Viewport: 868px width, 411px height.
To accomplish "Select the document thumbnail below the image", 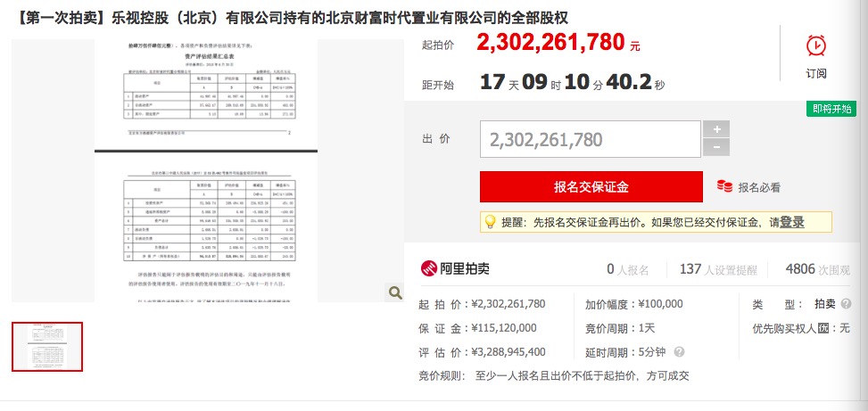I will tap(47, 347).
